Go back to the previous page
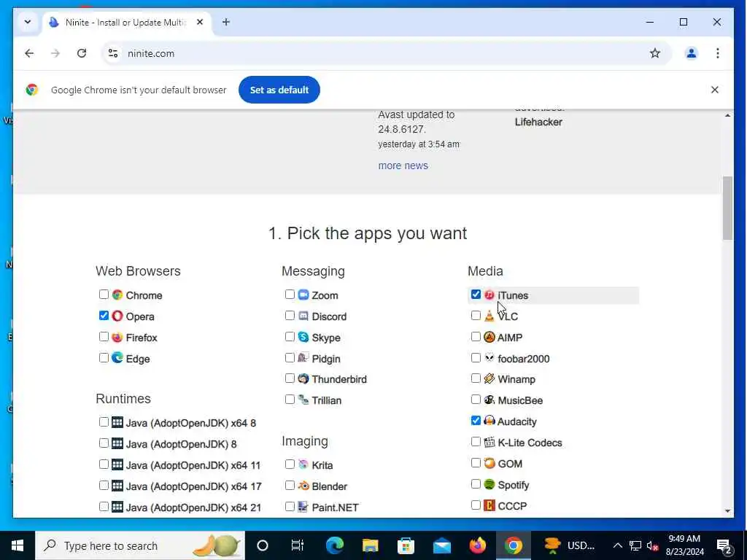 [x=29, y=53]
